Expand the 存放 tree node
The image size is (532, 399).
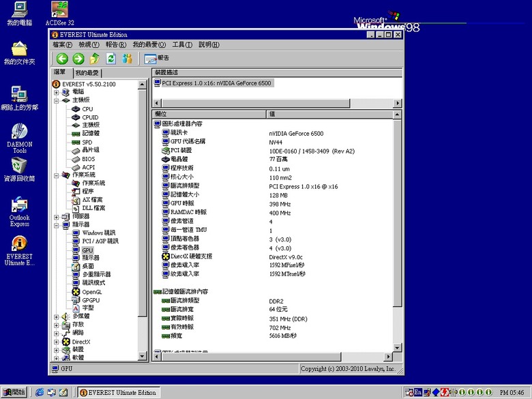coord(57,325)
